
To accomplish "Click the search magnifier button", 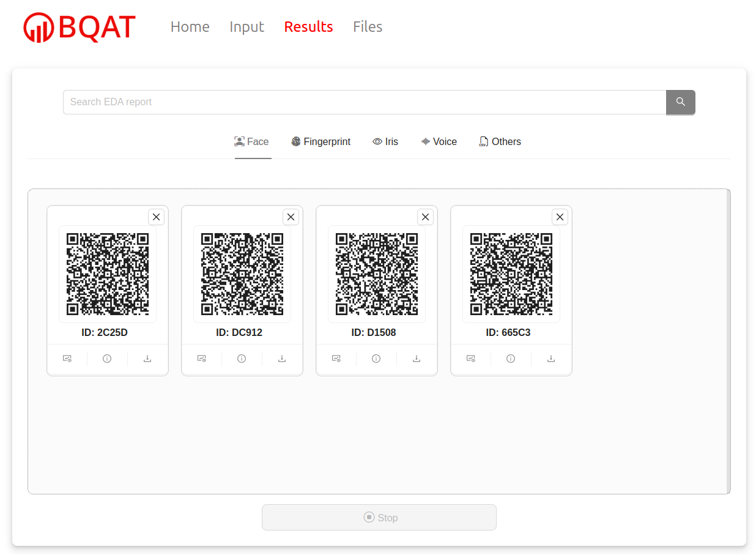I will tap(680, 102).
